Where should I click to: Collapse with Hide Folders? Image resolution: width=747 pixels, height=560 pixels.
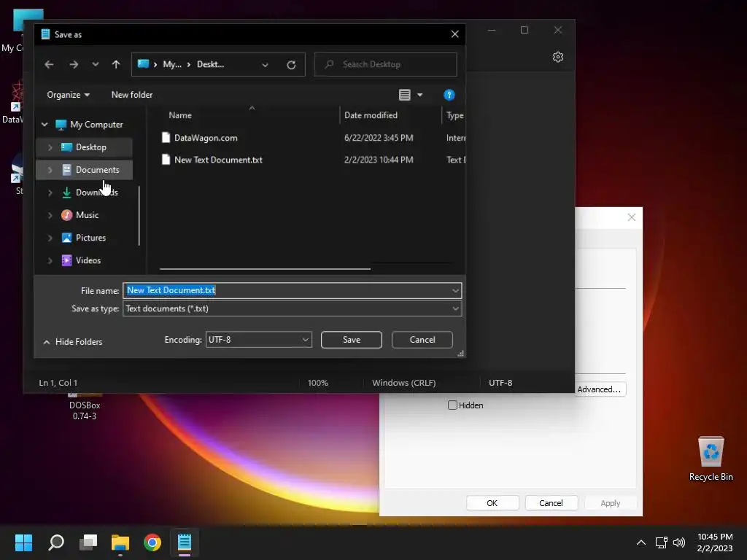click(x=73, y=342)
